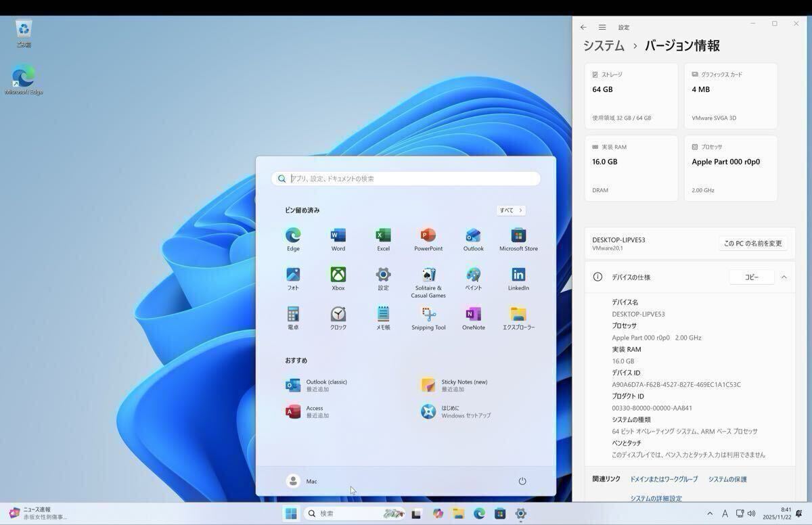Viewport: 812px width, 525px height.
Task: Open Recycle Bin on the desktop
Action: [x=24, y=30]
